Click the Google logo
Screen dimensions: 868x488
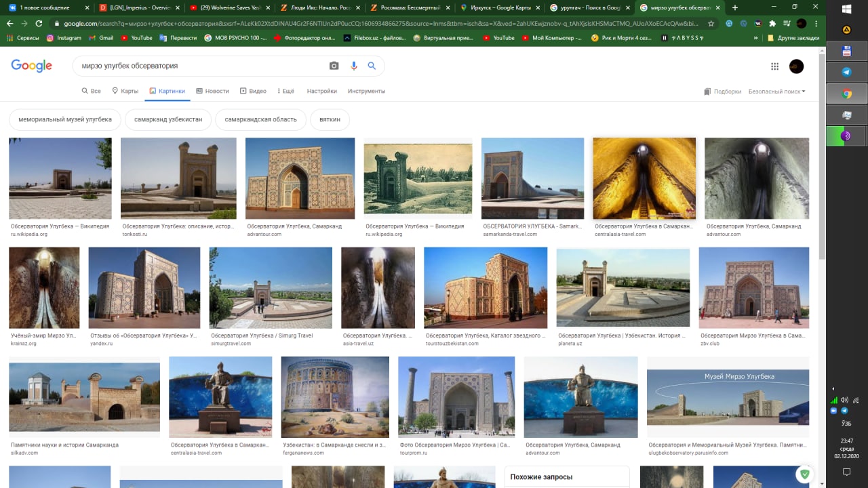click(31, 66)
